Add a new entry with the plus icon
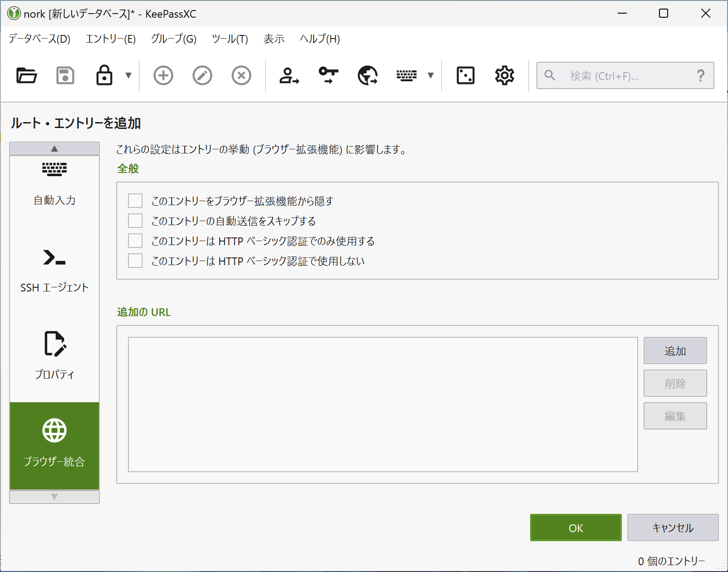Viewport: 728px width, 572px height. (163, 75)
